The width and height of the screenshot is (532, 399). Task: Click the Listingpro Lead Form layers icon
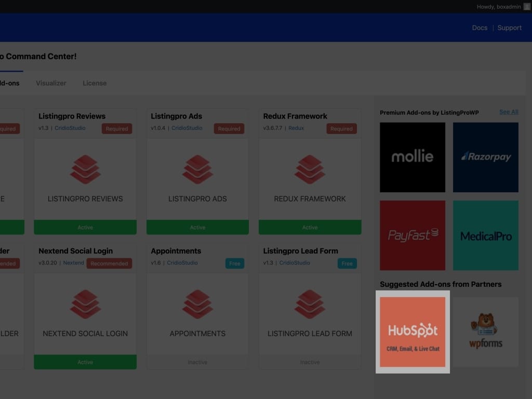pyautogui.click(x=310, y=304)
